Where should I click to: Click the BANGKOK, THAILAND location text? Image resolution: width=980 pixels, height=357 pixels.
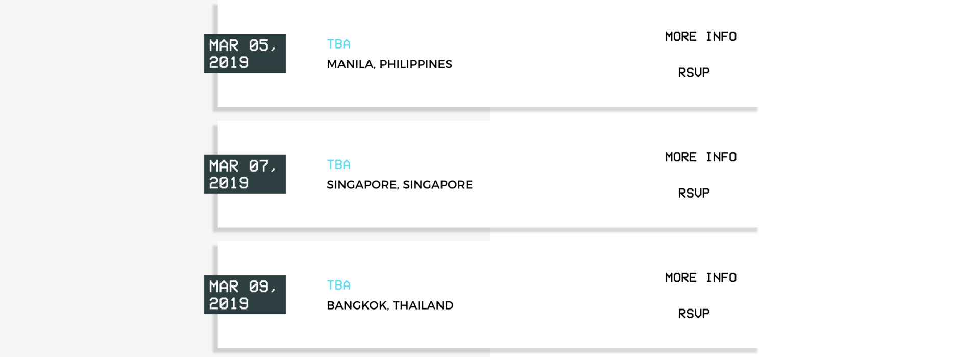pos(390,305)
